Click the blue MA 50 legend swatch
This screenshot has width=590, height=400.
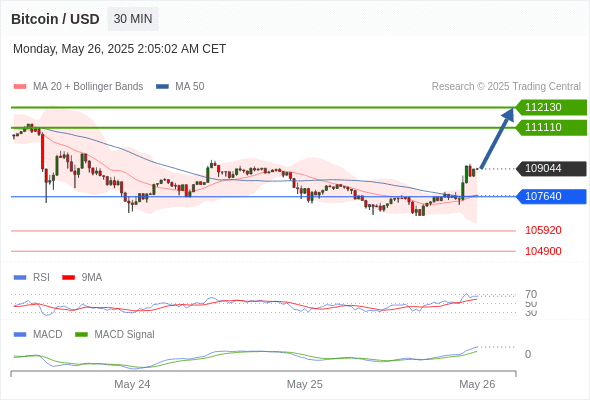coord(162,87)
